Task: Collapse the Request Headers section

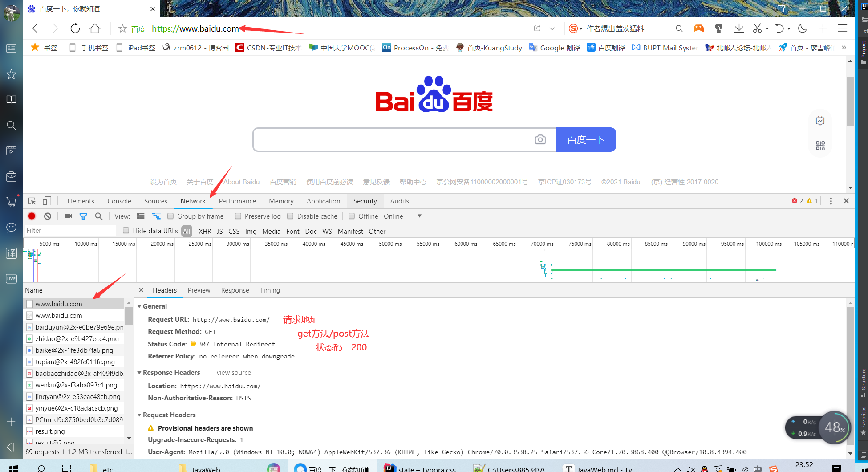Action: (x=139, y=415)
